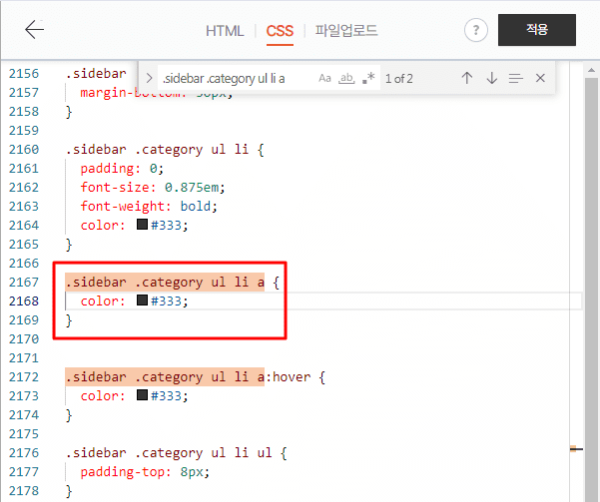Viewport: 600px width, 502px height.
Task: Click the highlighted selector on line 2167
Action: tap(165, 282)
